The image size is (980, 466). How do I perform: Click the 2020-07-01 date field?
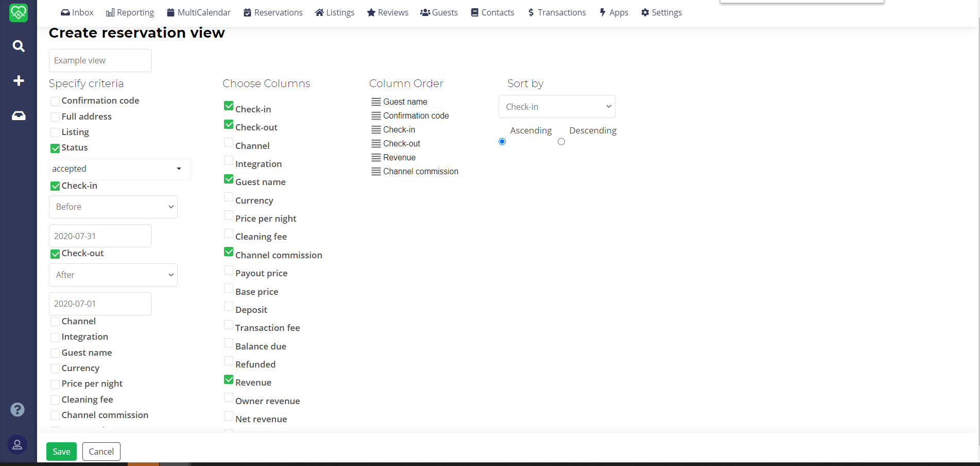pyautogui.click(x=100, y=304)
